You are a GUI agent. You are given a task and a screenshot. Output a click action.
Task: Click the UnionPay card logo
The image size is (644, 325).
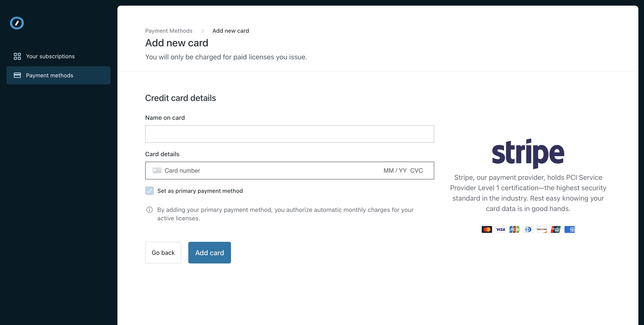point(556,229)
